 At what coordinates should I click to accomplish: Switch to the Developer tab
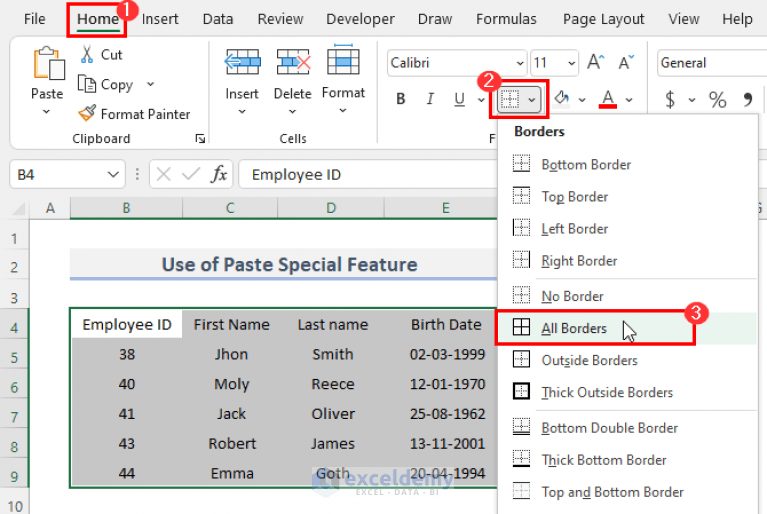tap(360, 19)
